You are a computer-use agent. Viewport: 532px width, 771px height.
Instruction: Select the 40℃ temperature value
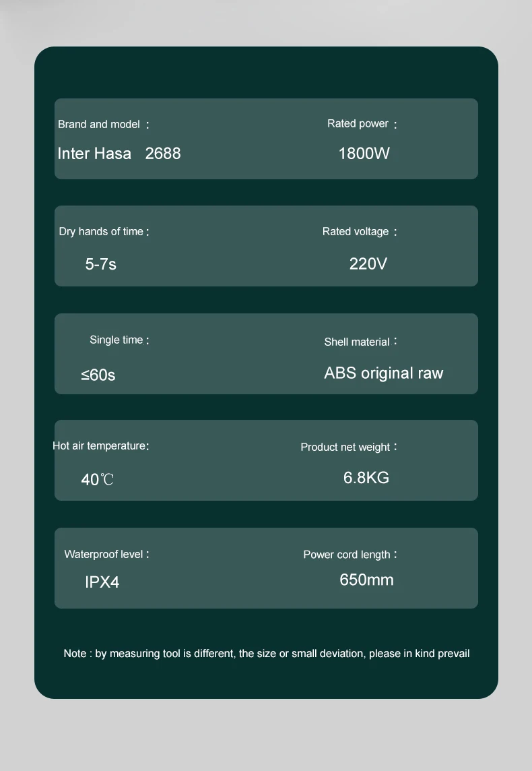coord(97,479)
